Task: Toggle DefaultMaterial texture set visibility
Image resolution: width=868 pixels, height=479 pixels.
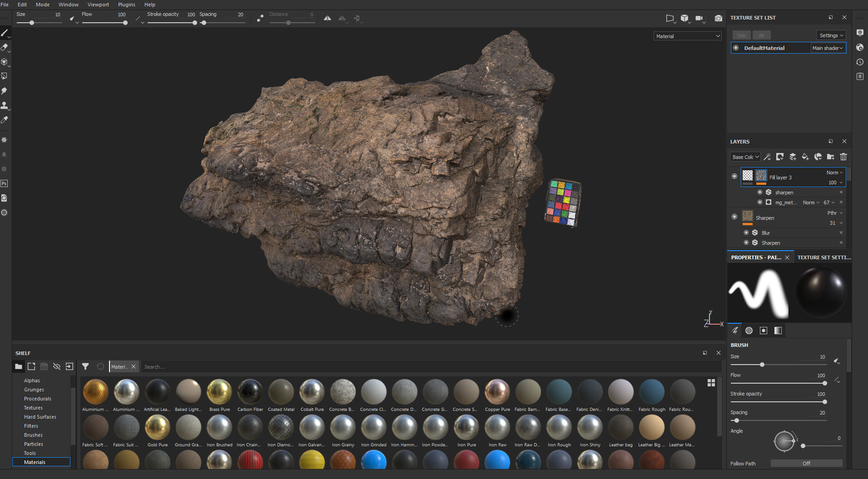Action: (736, 48)
